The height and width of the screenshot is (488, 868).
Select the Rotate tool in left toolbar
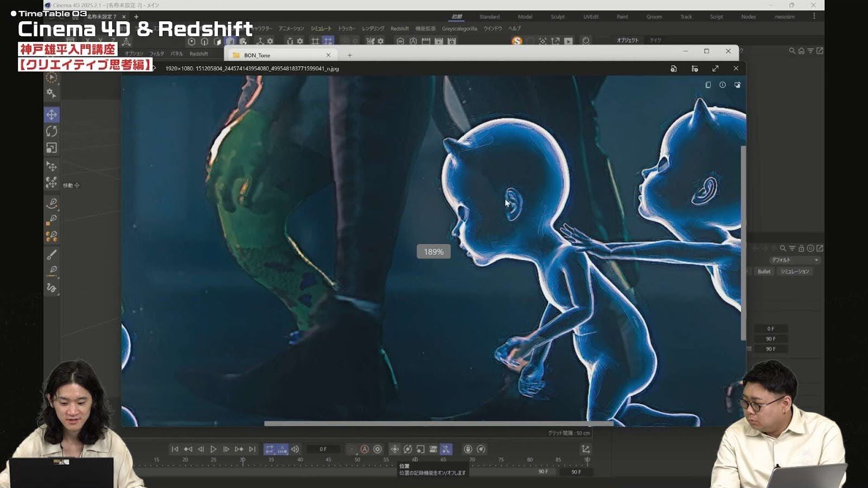click(x=52, y=131)
